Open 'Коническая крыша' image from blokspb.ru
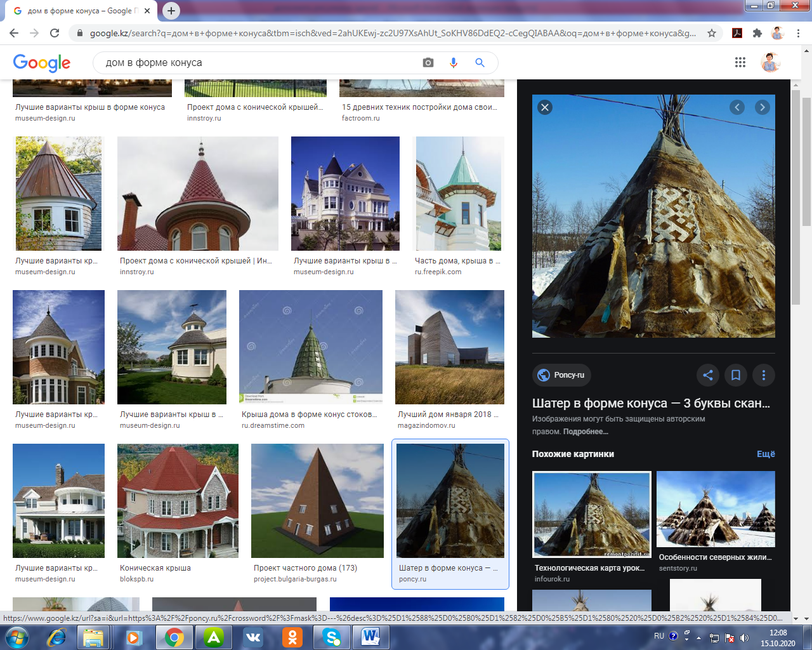Viewport: 812px width, 650px height. 178,501
